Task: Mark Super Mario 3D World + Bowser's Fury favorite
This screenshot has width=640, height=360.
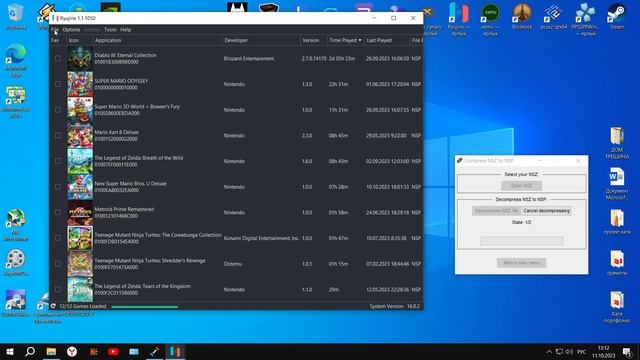Action: 58,110
